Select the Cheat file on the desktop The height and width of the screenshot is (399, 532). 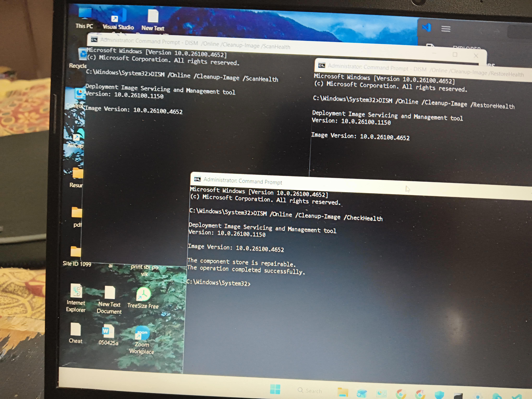pyautogui.click(x=75, y=333)
